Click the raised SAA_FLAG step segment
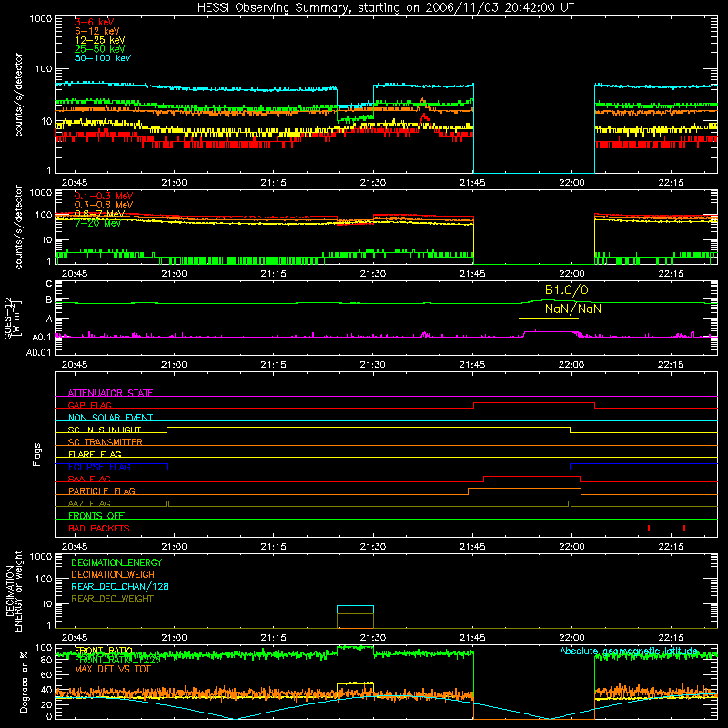Image resolution: width=728 pixels, height=728 pixels. (x=531, y=476)
